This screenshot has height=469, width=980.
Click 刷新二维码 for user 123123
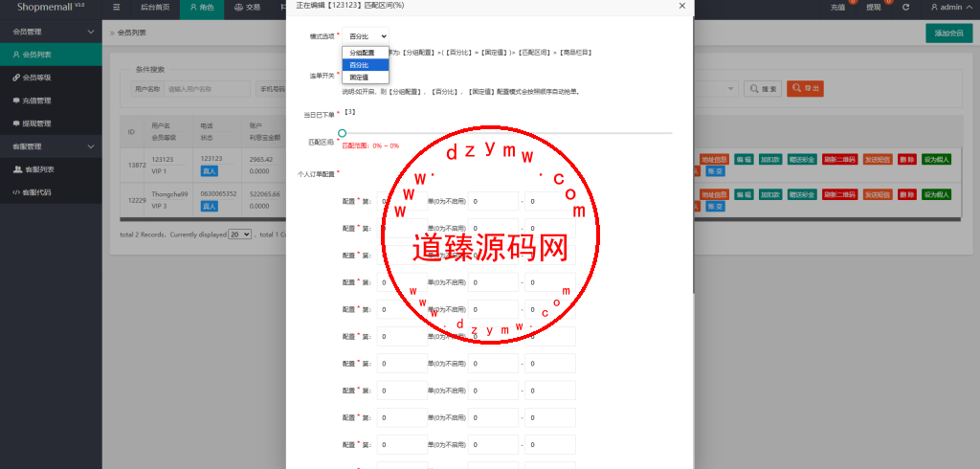[840, 160]
